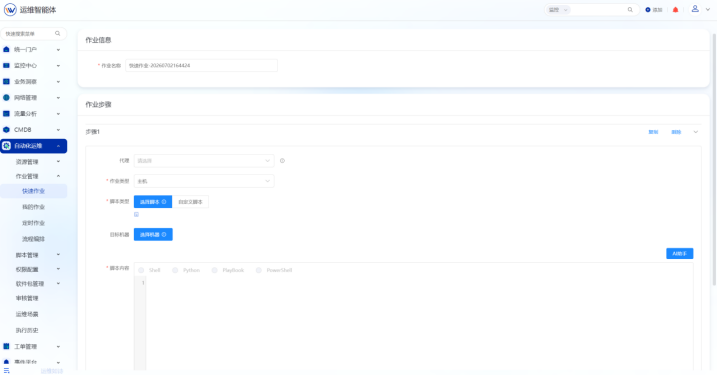The image size is (718, 375).
Task: Open 流程编排 menu item
Action: [33, 239]
